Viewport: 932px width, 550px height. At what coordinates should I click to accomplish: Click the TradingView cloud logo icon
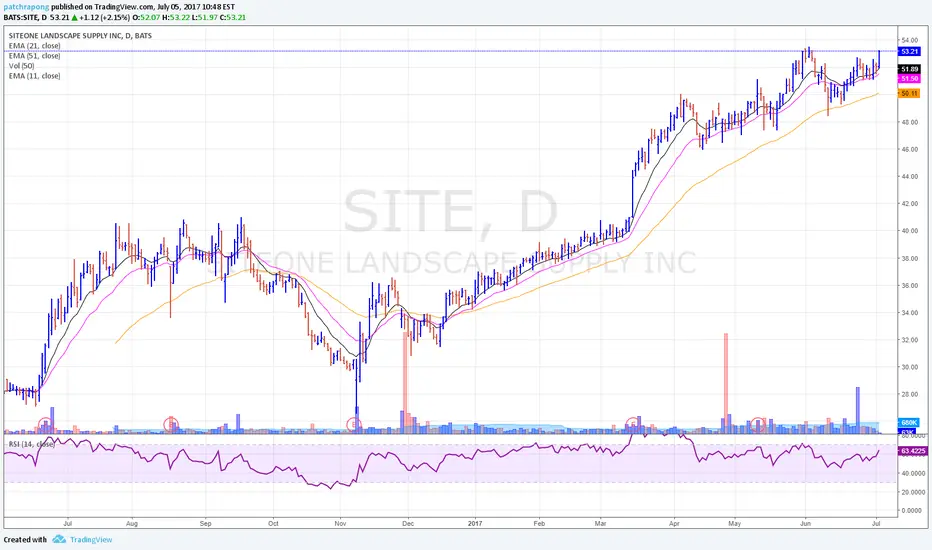coord(59,539)
